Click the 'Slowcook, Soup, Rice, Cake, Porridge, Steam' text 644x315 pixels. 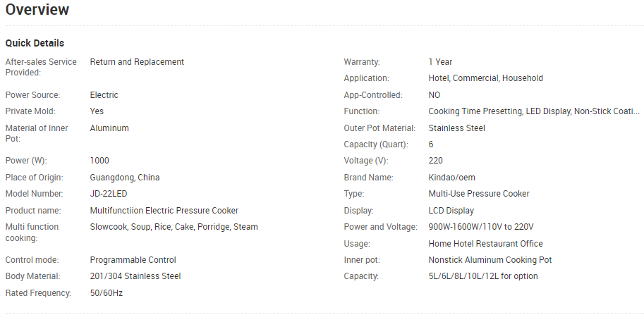click(x=174, y=227)
